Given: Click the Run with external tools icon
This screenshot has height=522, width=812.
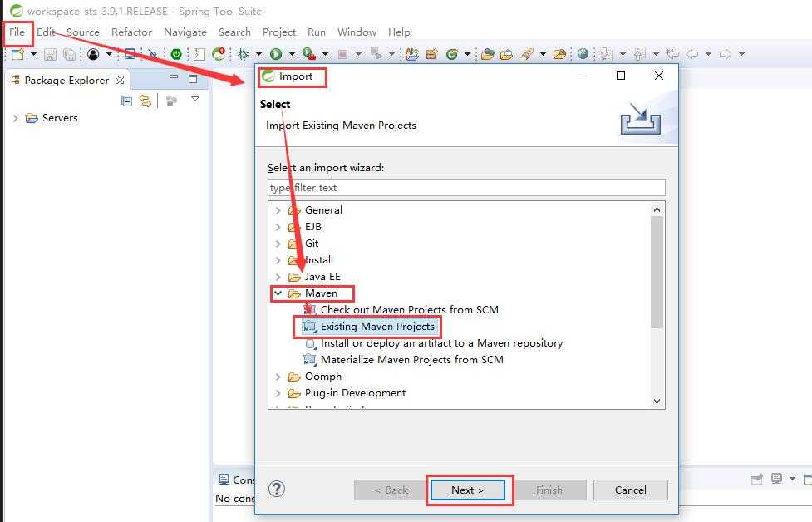Looking at the screenshot, I should point(309,53).
